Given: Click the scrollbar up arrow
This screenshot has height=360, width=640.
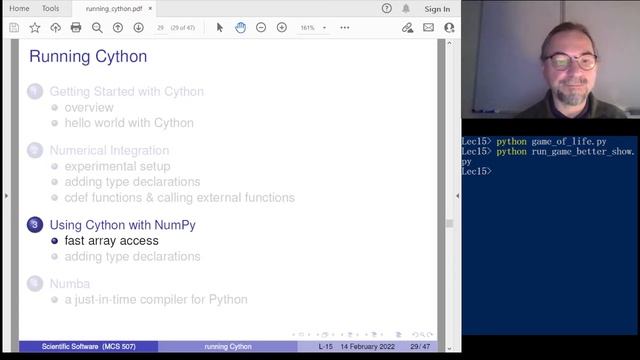Looking at the screenshot, I should click(x=449, y=43).
